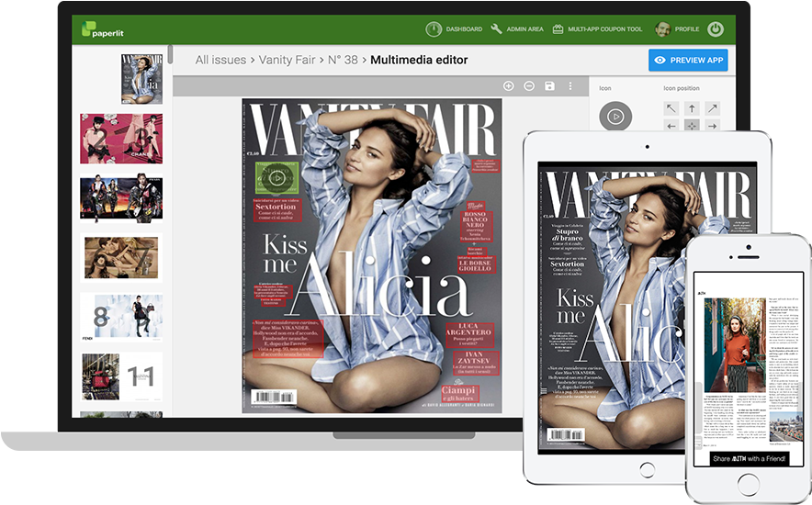Click the Preview App button
Viewport: 812px width, 505px height.
[688, 61]
